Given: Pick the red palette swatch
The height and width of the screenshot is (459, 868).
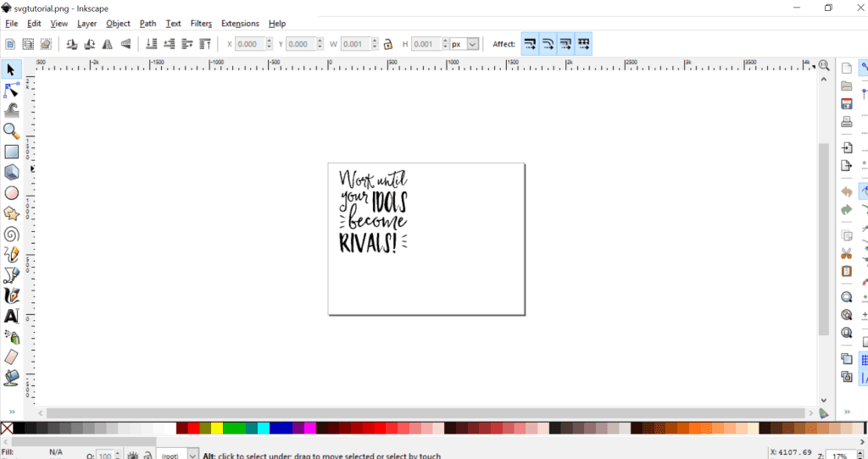Looking at the screenshot, I should (194, 428).
